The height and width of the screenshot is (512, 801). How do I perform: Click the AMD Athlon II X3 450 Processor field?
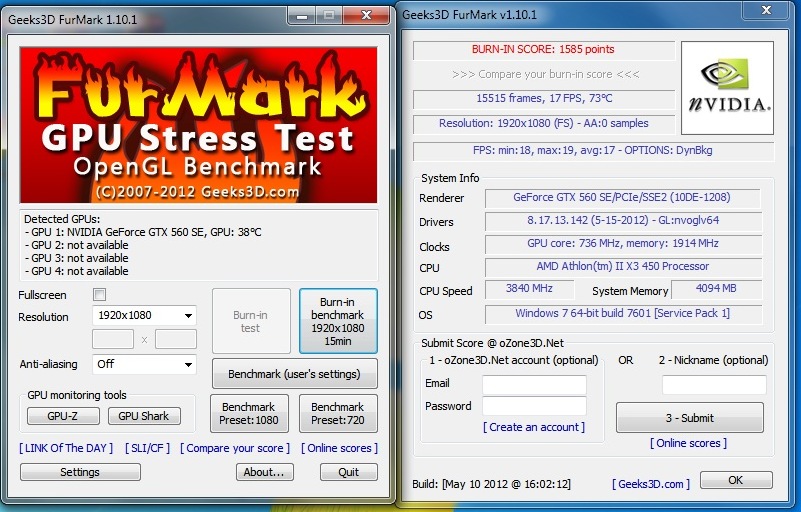(623, 266)
